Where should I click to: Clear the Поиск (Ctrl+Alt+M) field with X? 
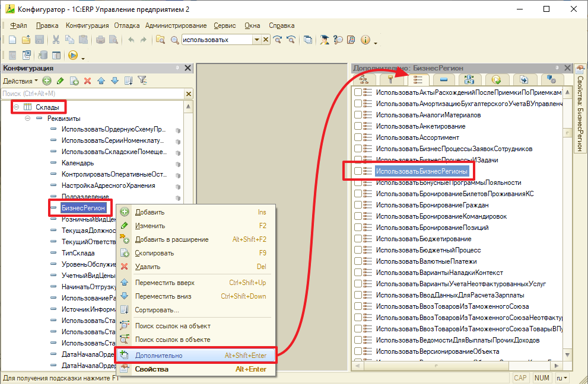tap(189, 94)
